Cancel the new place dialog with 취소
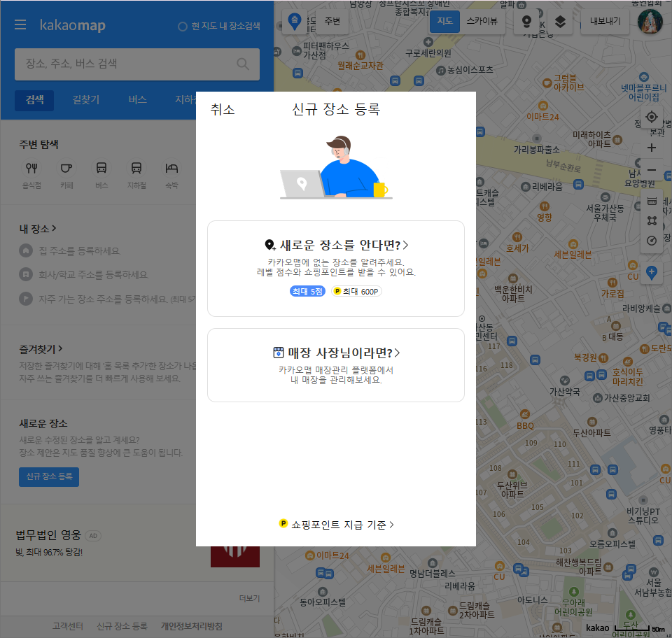The height and width of the screenshot is (638, 672). pos(223,110)
